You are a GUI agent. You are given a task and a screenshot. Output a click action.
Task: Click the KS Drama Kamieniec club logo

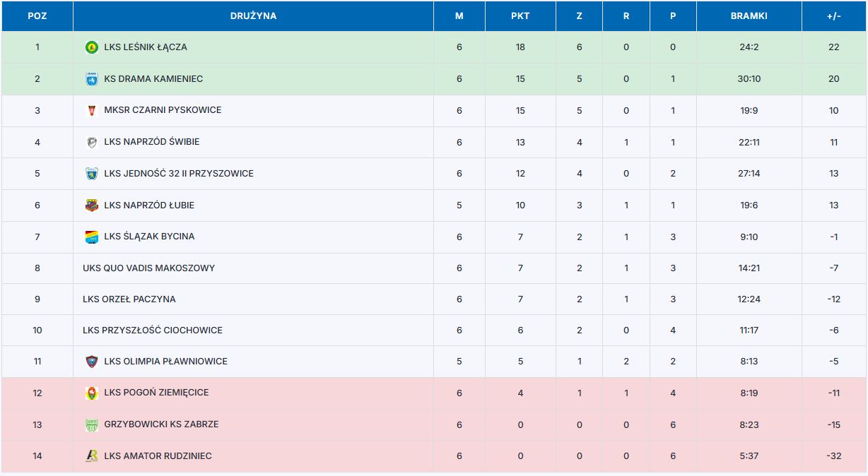coord(91,79)
